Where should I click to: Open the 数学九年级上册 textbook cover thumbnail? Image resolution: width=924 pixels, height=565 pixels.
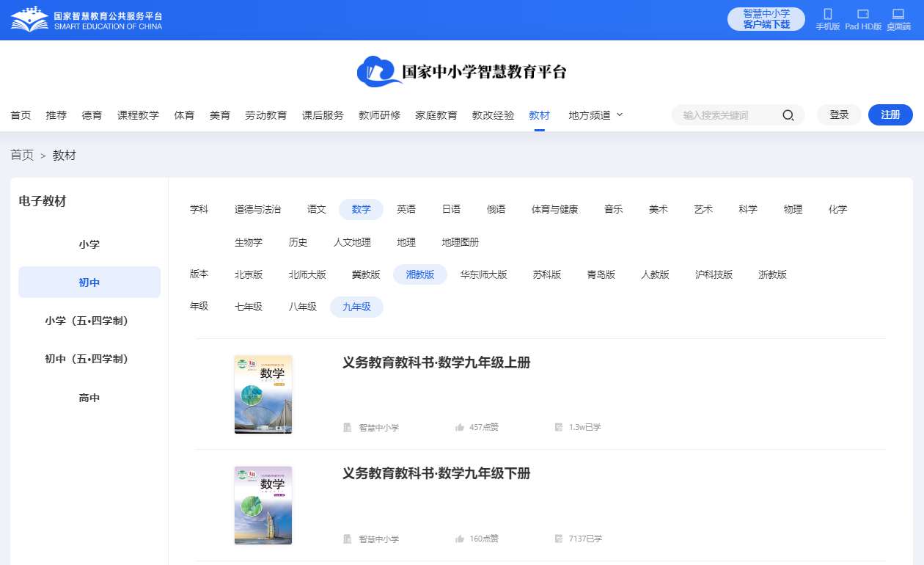coord(263,395)
